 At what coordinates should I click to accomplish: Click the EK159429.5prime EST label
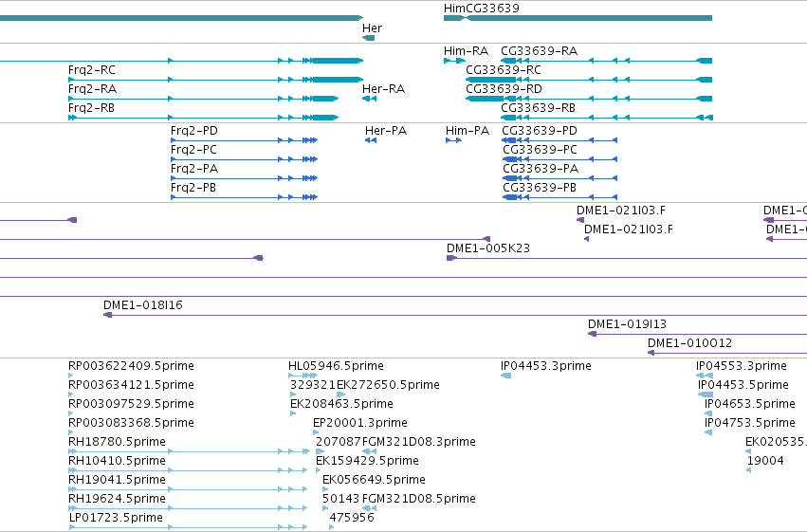pos(367,461)
